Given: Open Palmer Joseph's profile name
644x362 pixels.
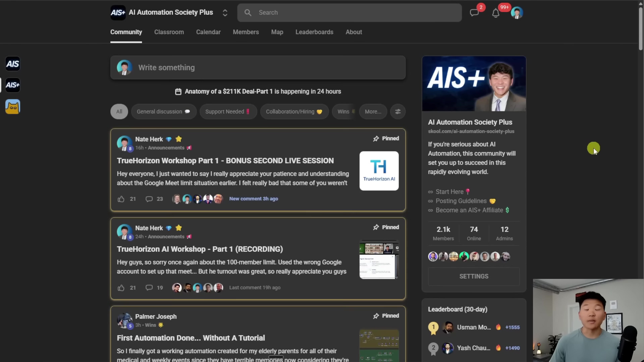Looking at the screenshot, I should pyautogui.click(x=156, y=317).
